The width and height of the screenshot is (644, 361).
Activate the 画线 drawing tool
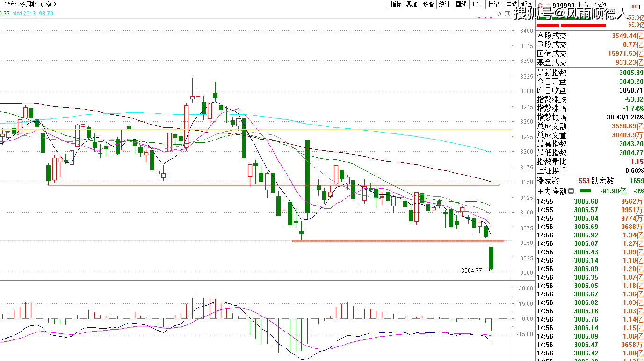click(x=461, y=4)
